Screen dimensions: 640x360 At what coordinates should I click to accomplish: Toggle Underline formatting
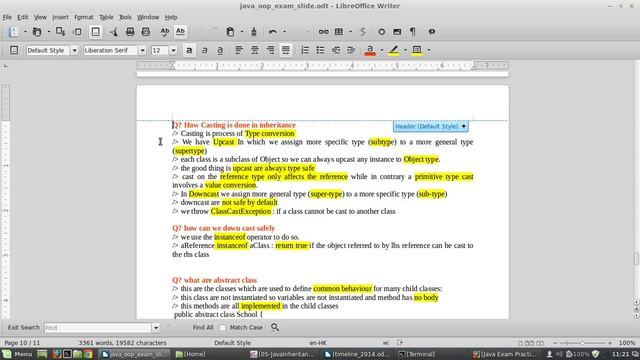click(x=220, y=50)
